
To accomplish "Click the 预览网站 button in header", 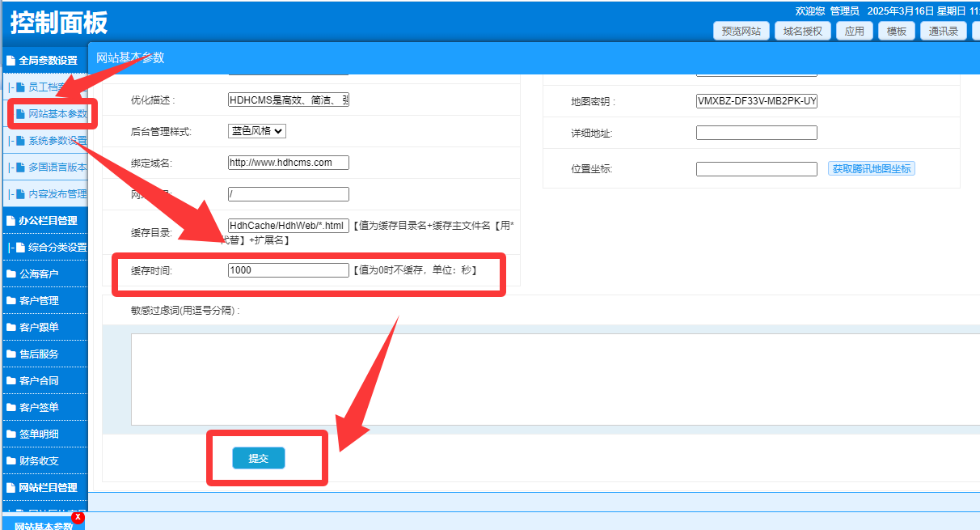I will [741, 32].
